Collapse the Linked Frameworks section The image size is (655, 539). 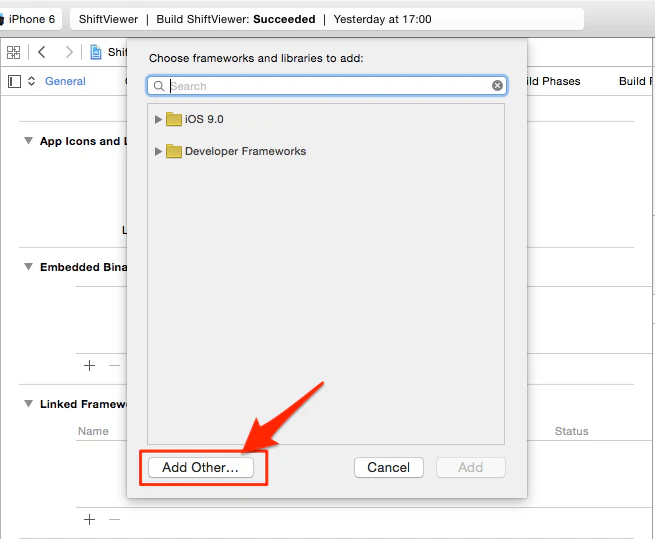[x=28, y=404]
